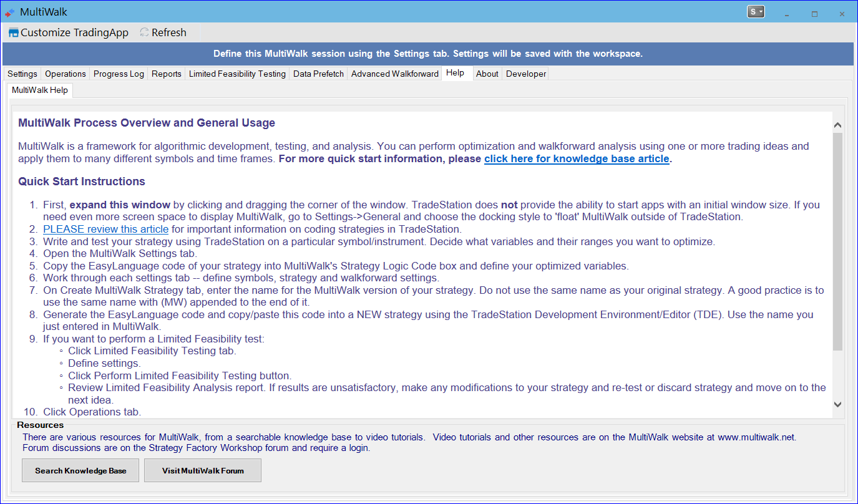This screenshot has height=504, width=858.
Task: Open the Advanced Walkforward tab
Action: click(x=394, y=74)
